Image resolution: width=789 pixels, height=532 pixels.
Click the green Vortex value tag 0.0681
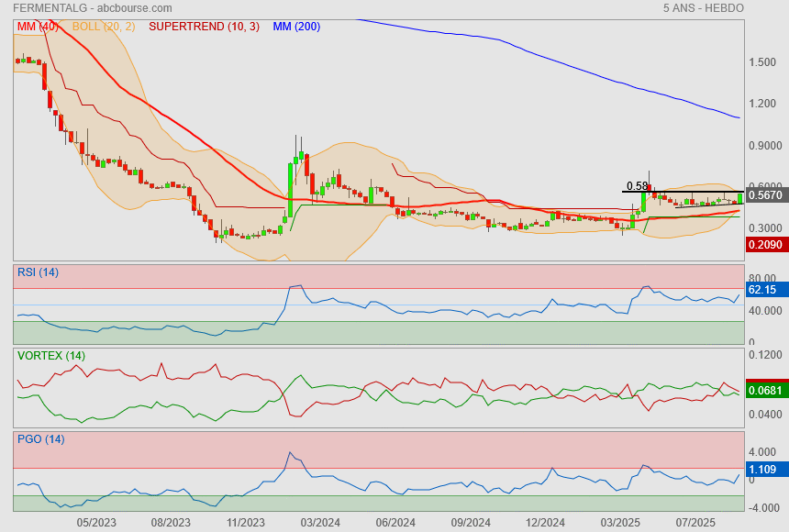click(767, 391)
